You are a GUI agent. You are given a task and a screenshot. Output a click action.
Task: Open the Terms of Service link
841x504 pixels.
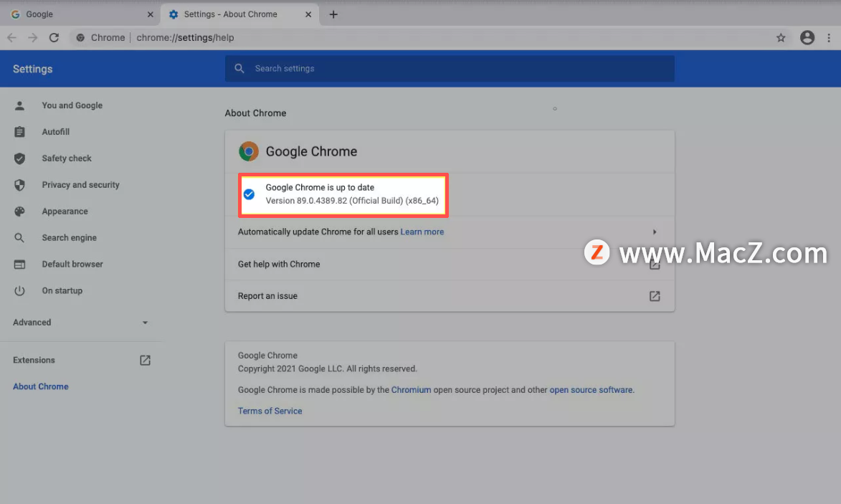270,412
